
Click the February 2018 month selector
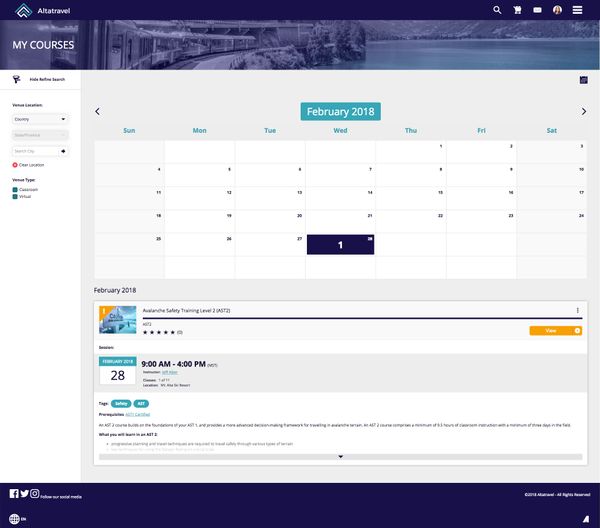pos(341,111)
